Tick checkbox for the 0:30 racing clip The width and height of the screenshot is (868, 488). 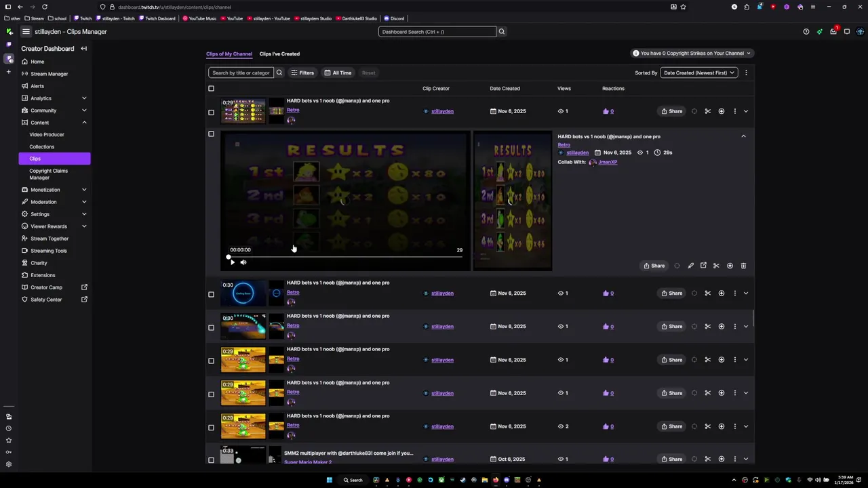tap(211, 327)
